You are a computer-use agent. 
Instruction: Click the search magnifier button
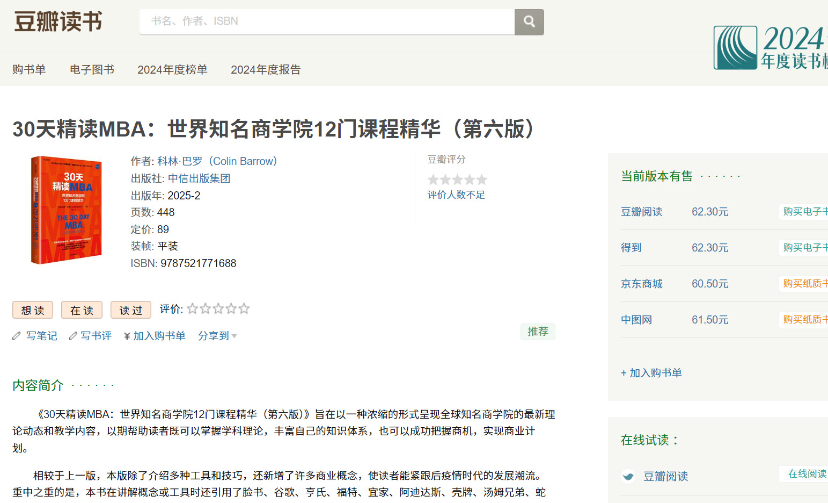[x=529, y=22]
